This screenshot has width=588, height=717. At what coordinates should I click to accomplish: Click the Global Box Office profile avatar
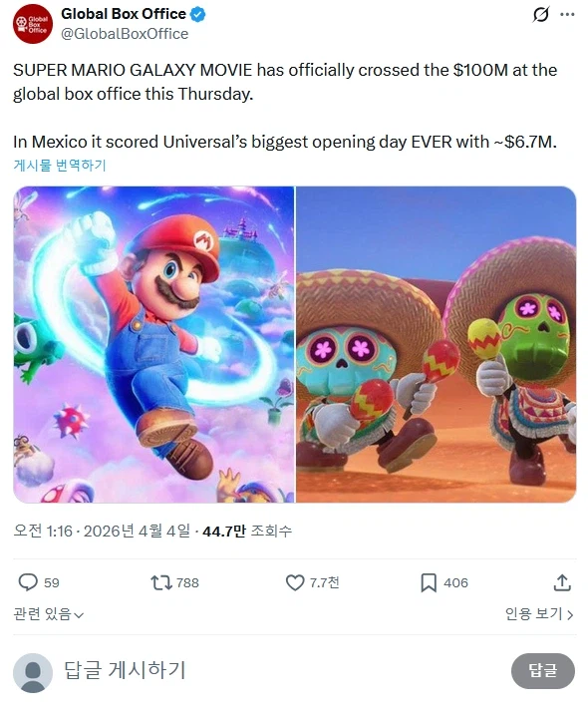pyautogui.click(x=33, y=24)
